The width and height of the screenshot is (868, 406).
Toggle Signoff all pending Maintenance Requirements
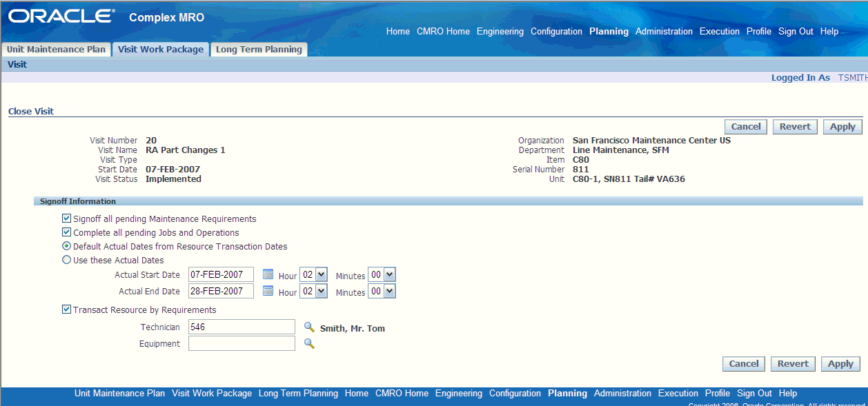pos(67,219)
